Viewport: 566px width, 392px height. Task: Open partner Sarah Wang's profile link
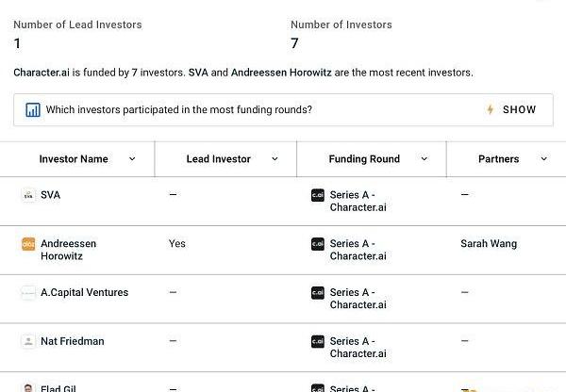pos(489,244)
